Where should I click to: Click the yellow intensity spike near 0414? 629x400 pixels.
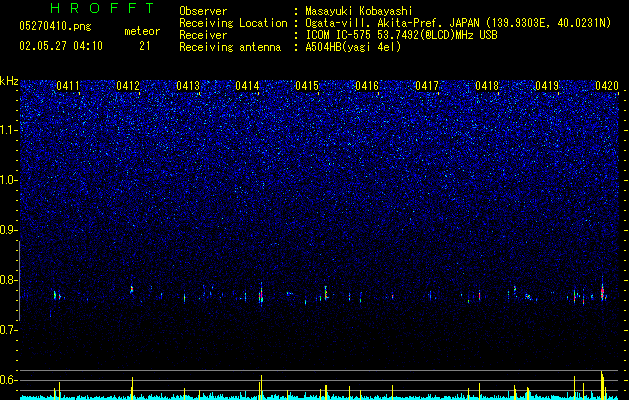point(262,387)
